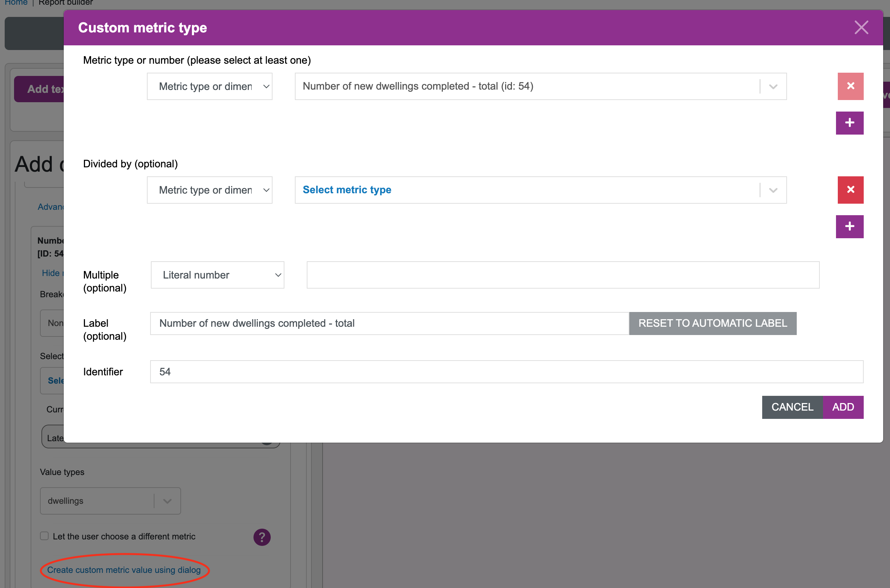890x588 pixels.
Task: Open Number of new dwellings completed selector
Action: [x=540, y=86]
